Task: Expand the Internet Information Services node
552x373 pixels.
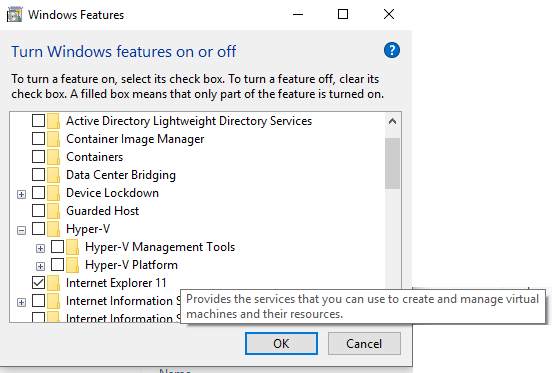Action: 21,302
